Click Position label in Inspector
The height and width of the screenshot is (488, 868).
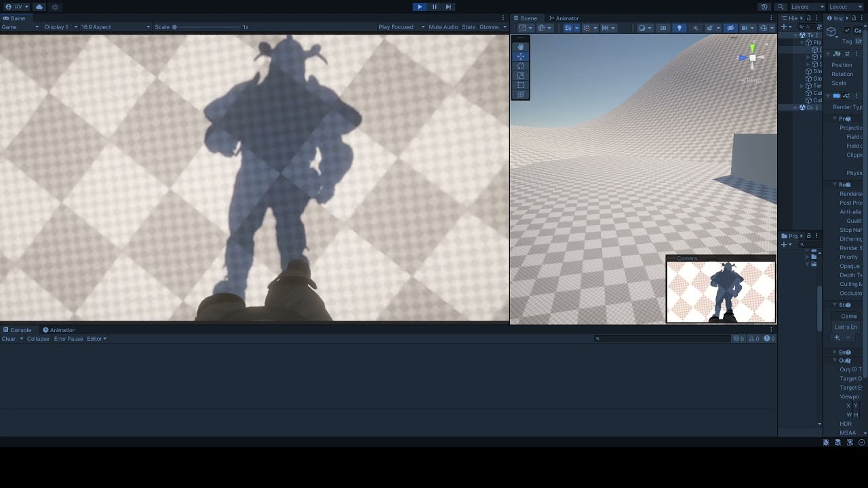click(x=842, y=65)
